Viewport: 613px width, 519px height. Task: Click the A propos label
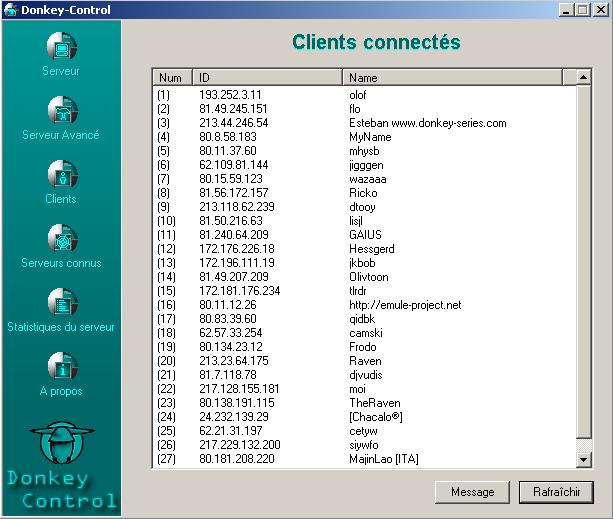tap(61, 391)
